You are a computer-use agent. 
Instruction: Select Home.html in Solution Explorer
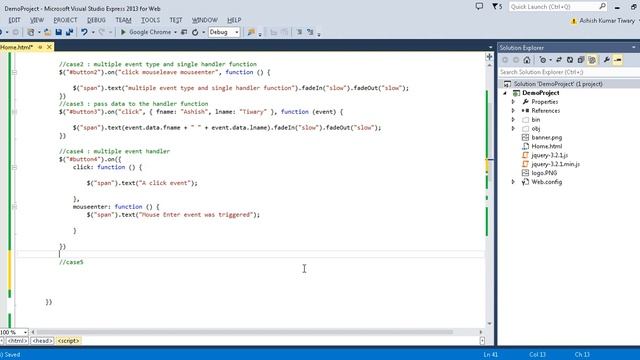pos(547,146)
